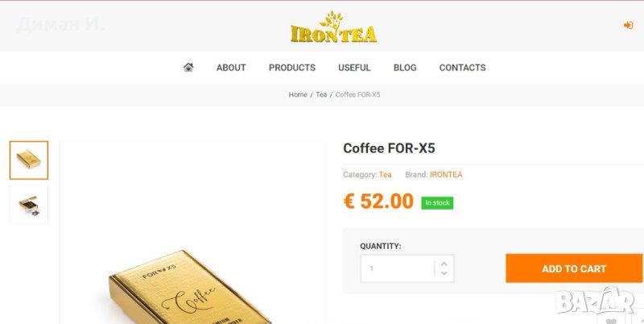Screen dimensions: 644x324
Task: Open the CONTACTS page
Action: point(462,68)
